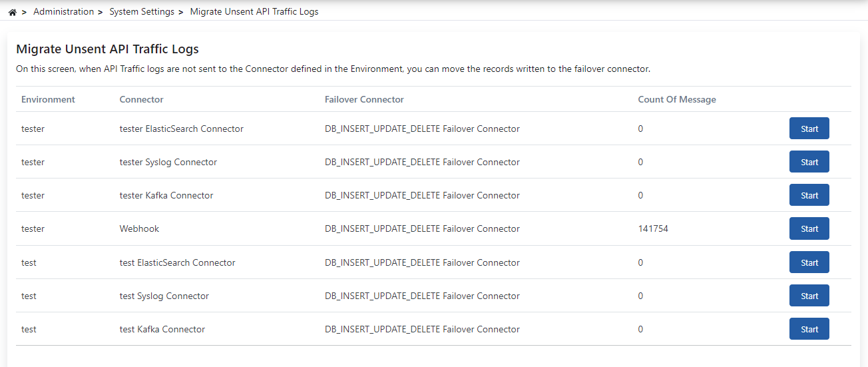Select the tester ElasticSearch Connector name text
The height and width of the screenshot is (367, 868).
tap(181, 129)
